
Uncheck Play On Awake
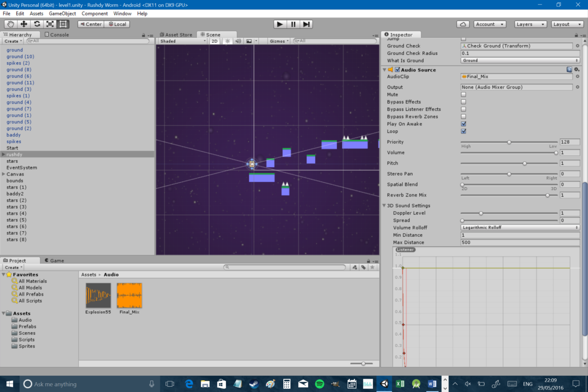(x=463, y=124)
